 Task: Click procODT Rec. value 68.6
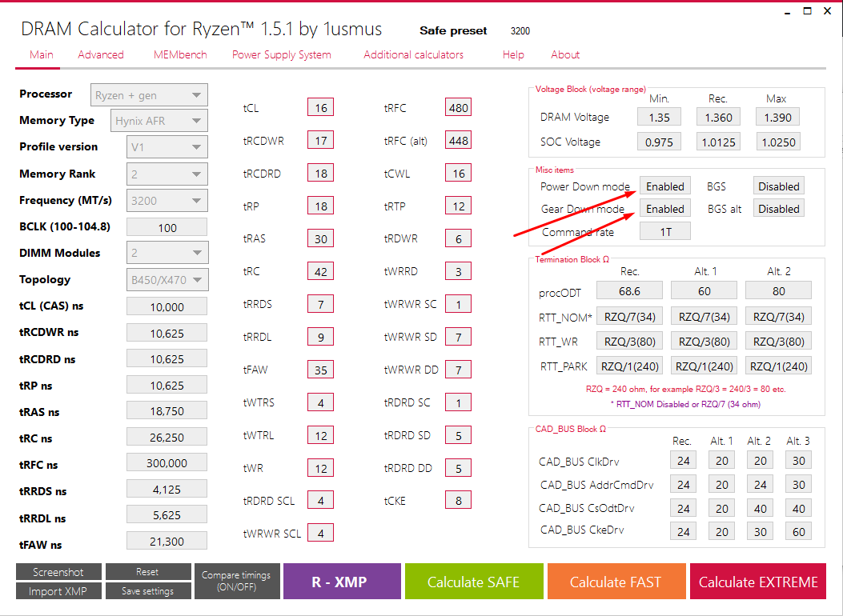coord(629,290)
